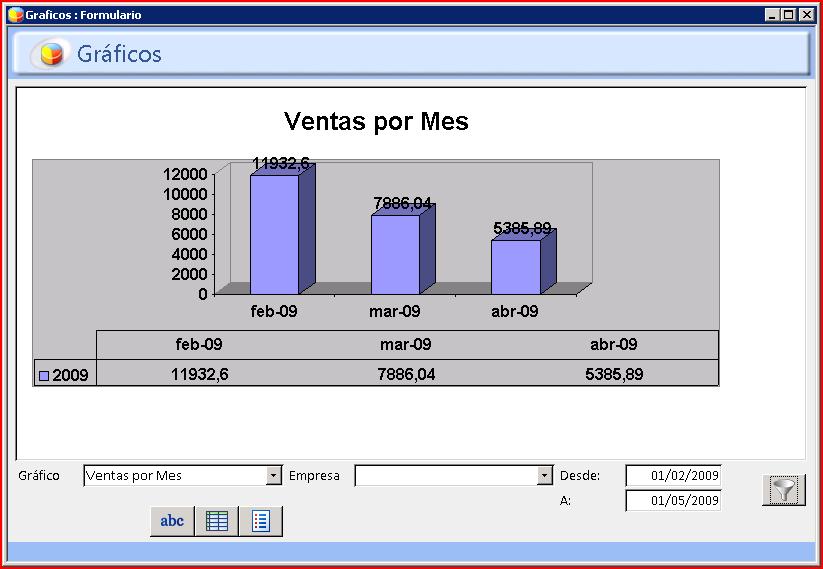
Task: Click the abr-09 header in the data table
Action: coord(614,344)
